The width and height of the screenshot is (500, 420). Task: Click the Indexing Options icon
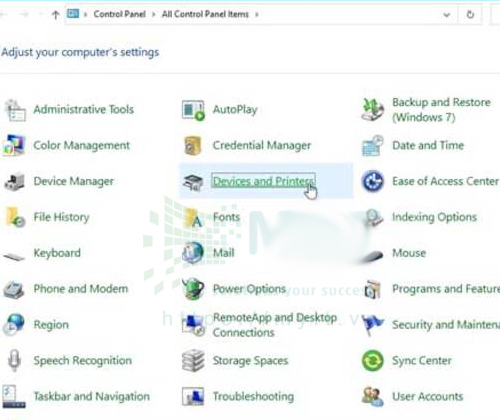(373, 218)
